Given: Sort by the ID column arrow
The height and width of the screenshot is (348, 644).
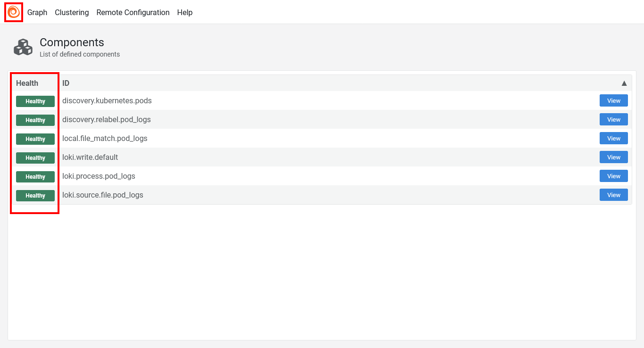Looking at the screenshot, I should pyautogui.click(x=624, y=83).
